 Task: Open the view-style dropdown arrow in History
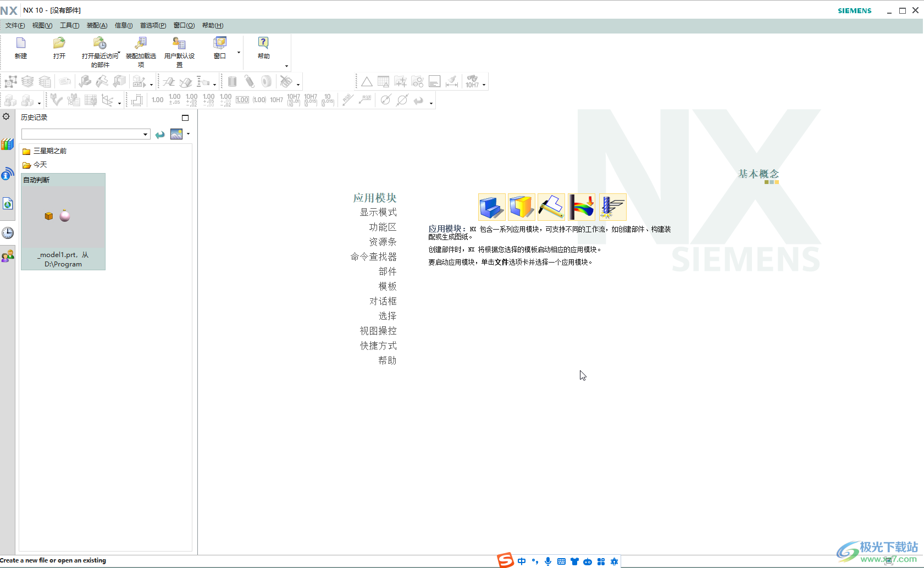(188, 133)
